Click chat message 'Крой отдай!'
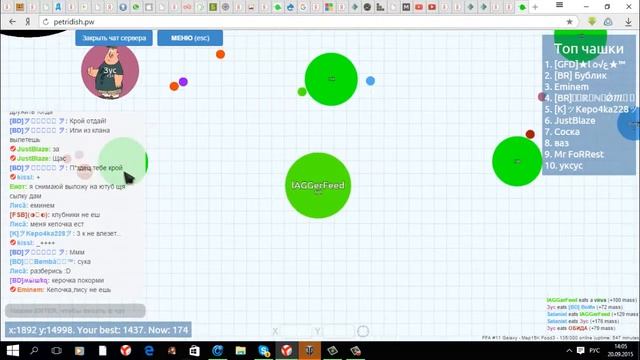Image resolution: width=640 pixels, height=360 pixels. (88, 121)
